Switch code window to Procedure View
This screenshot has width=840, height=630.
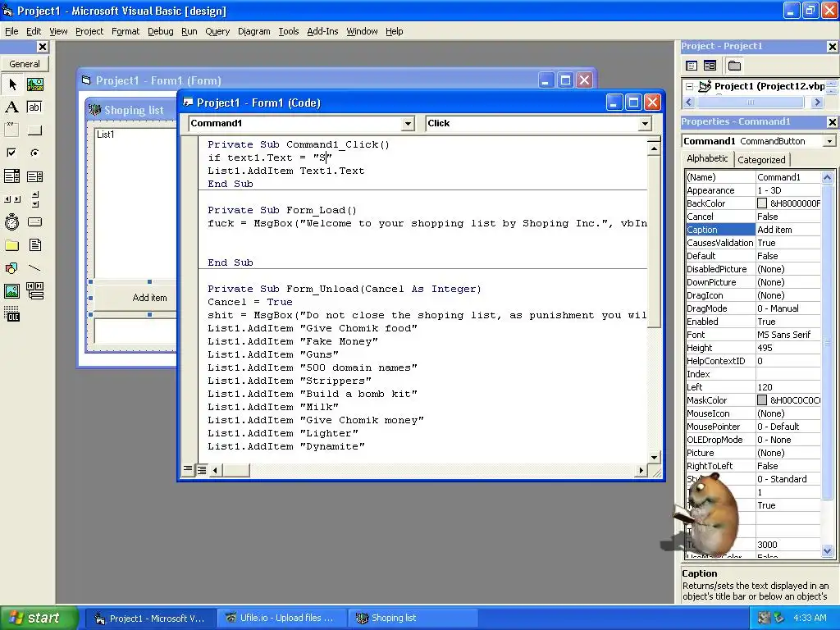point(188,470)
